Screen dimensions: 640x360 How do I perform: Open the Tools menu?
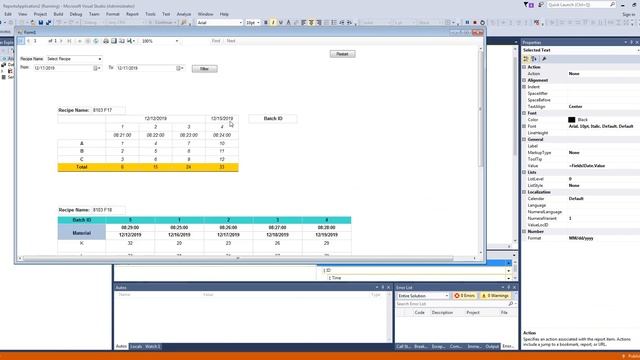pos(150,14)
